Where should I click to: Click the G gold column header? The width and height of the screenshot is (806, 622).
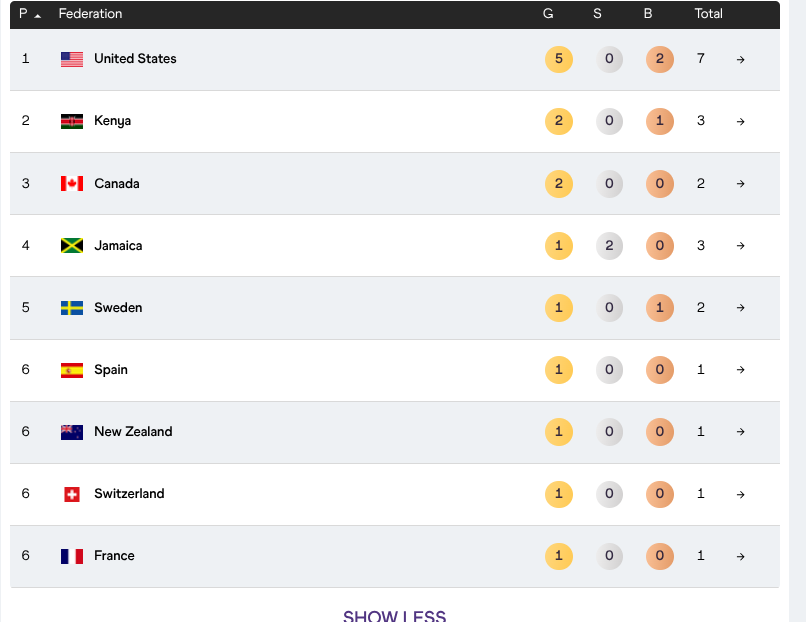[548, 14]
